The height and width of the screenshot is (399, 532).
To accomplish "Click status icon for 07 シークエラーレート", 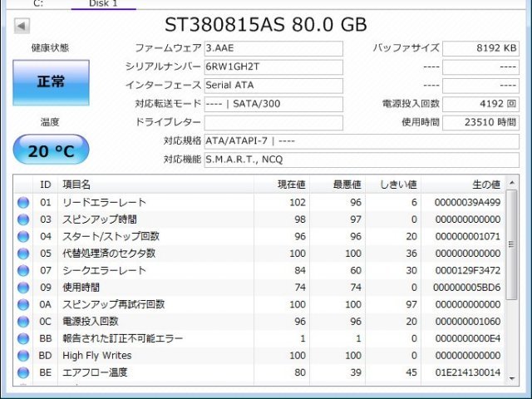I will point(23,270).
